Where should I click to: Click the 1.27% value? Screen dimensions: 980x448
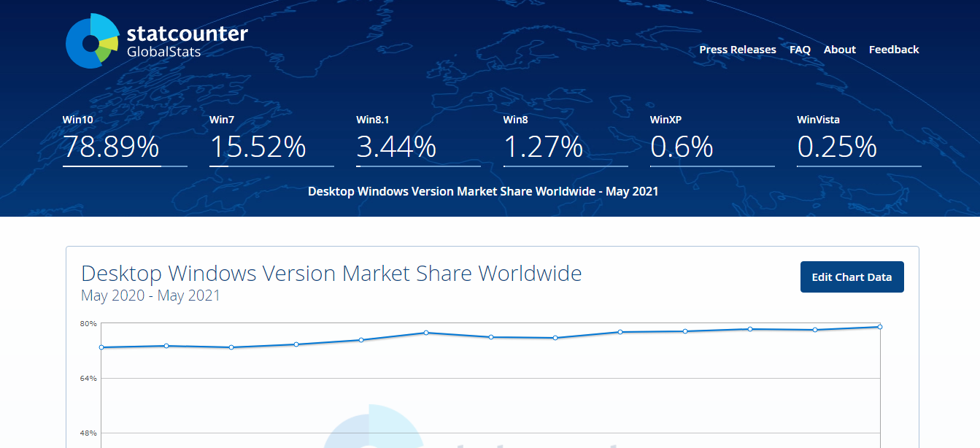tap(544, 147)
